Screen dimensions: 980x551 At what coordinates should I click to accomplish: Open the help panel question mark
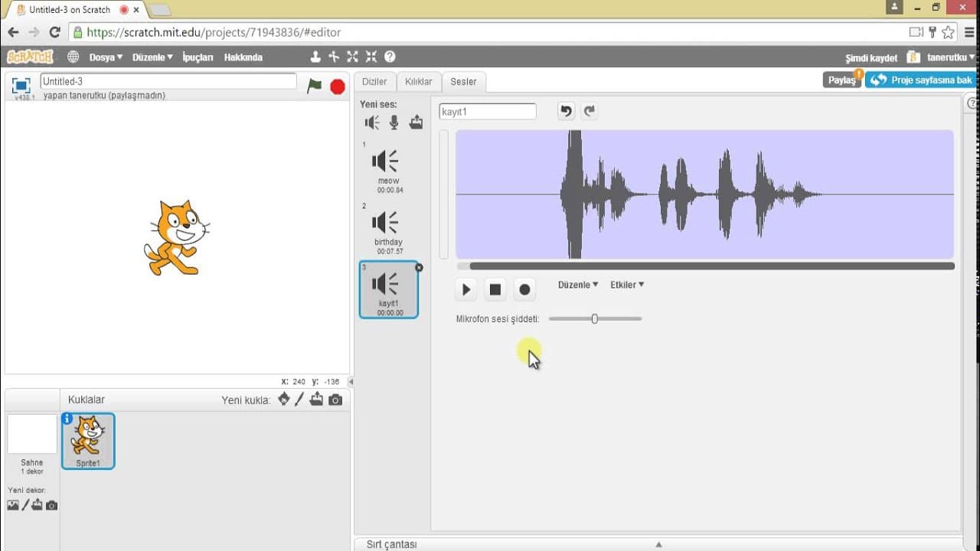[x=972, y=103]
